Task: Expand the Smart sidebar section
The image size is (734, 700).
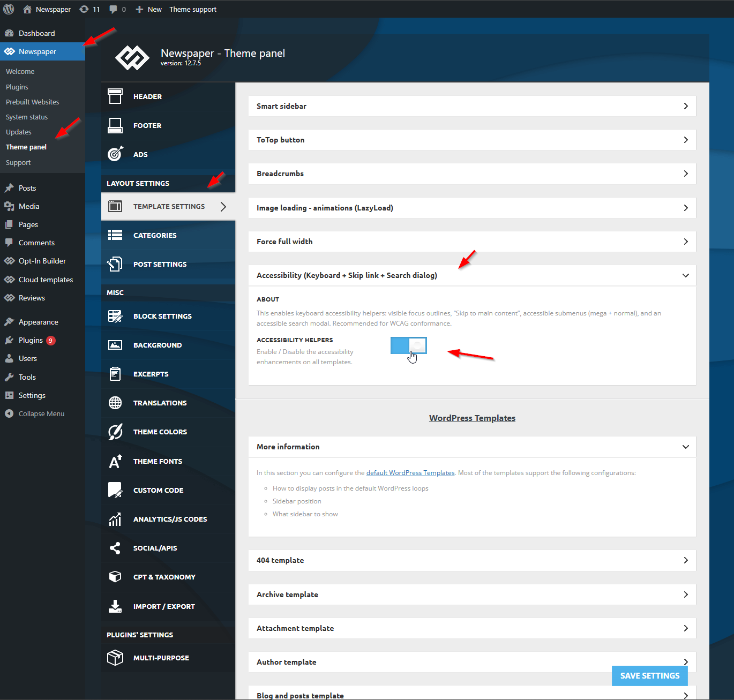Action: (471, 106)
